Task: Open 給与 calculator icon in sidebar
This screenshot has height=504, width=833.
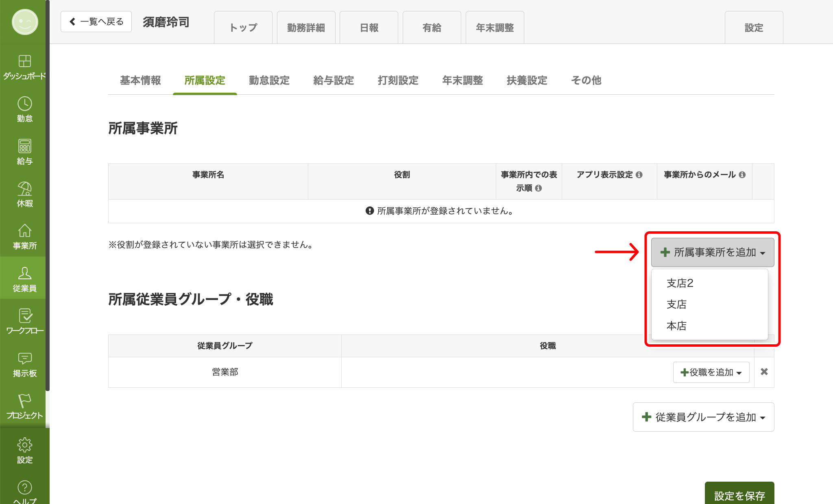Action: click(24, 146)
